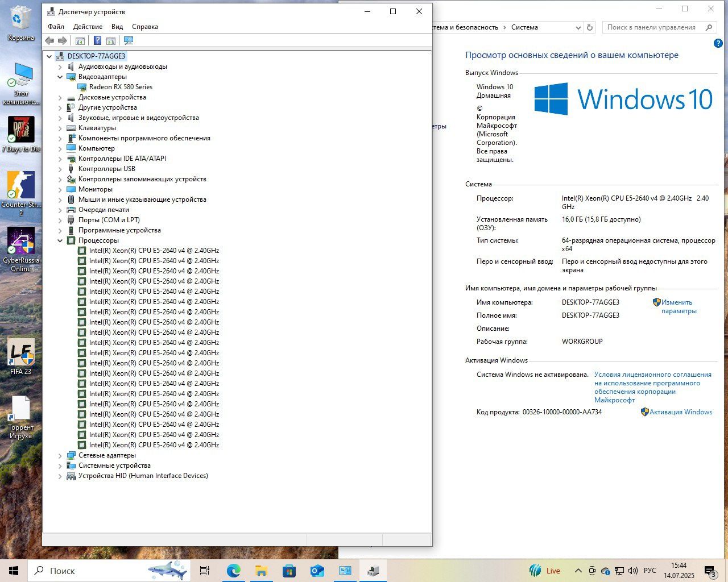The width and height of the screenshot is (728, 582).
Task: Collapse the Процессоры category
Action: tap(60, 240)
